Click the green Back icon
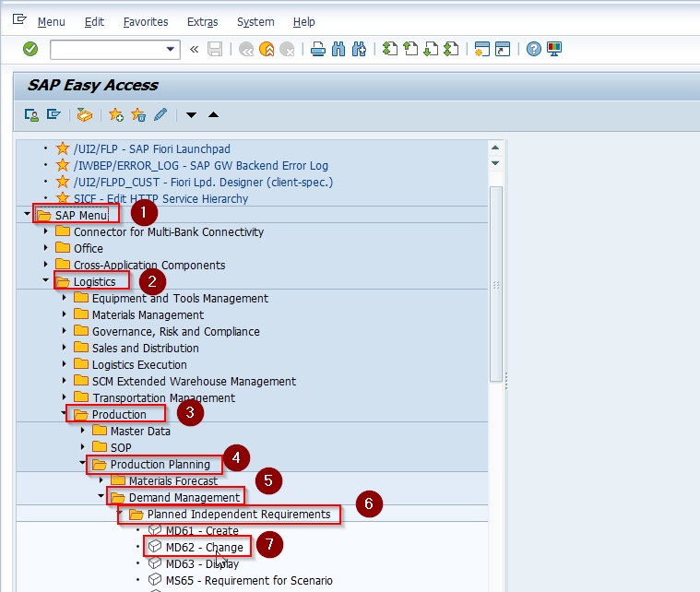The height and width of the screenshot is (592, 700). pyautogui.click(x=246, y=49)
